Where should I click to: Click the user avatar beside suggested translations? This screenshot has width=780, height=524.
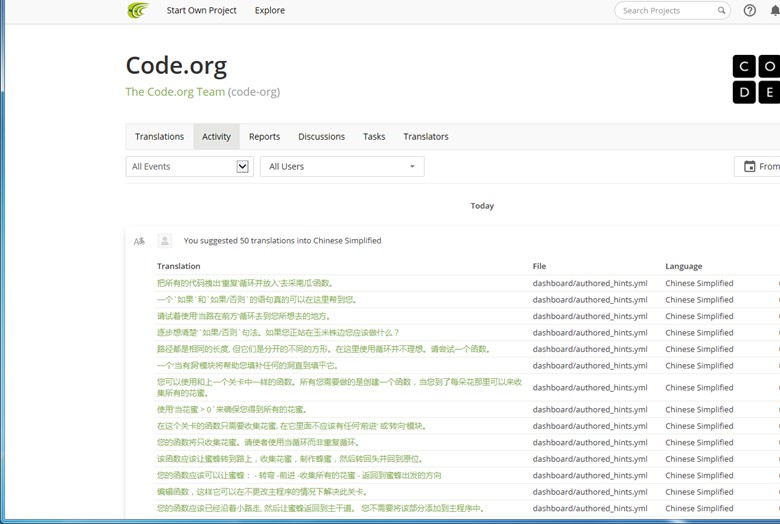[165, 241]
